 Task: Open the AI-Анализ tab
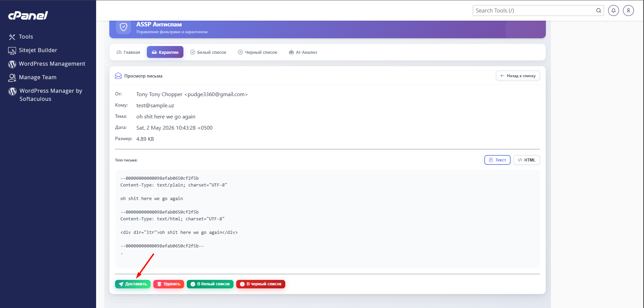303,52
